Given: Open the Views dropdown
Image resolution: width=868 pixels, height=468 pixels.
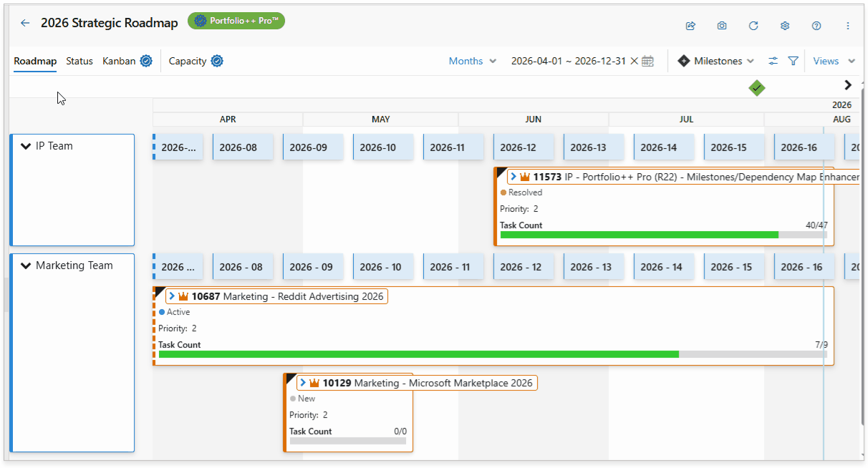Looking at the screenshot, I should coord(834,61).
